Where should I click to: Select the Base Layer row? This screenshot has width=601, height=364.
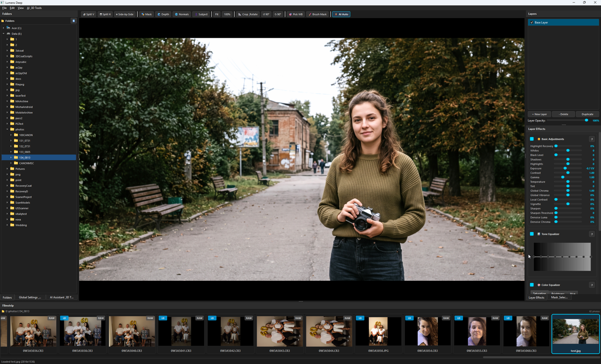(563, 23)
